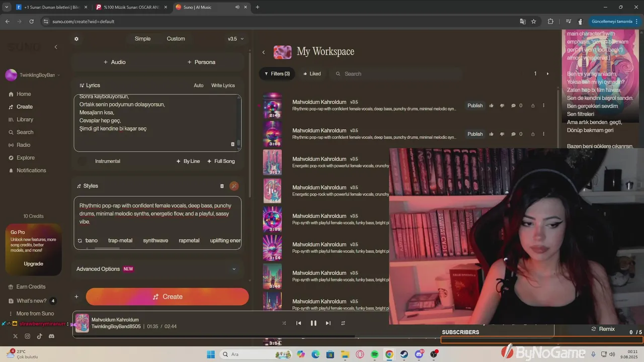Open Suno's Instagram social link
This screenshot has width=644, height=362.
point(27,336)
